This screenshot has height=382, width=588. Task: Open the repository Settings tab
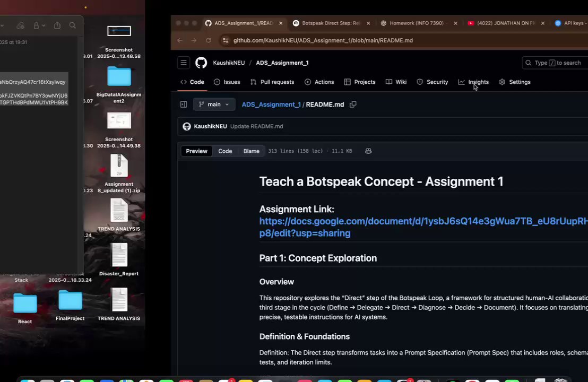coord(515,82)
